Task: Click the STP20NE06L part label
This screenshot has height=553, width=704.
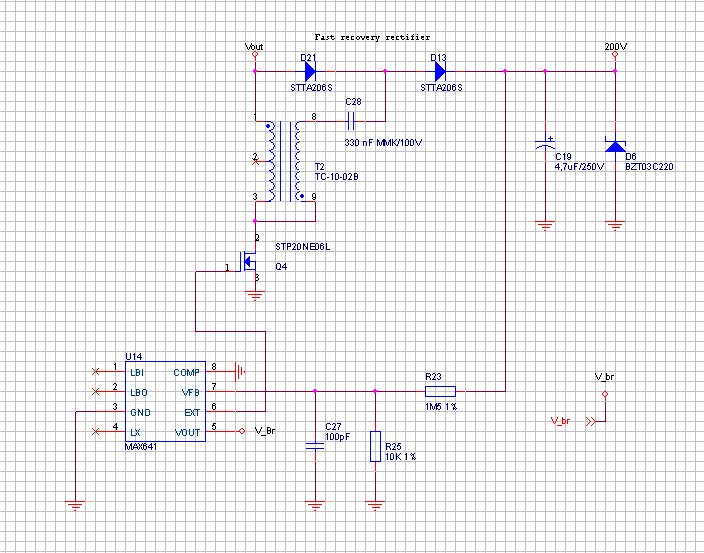Action: [302, 243]
